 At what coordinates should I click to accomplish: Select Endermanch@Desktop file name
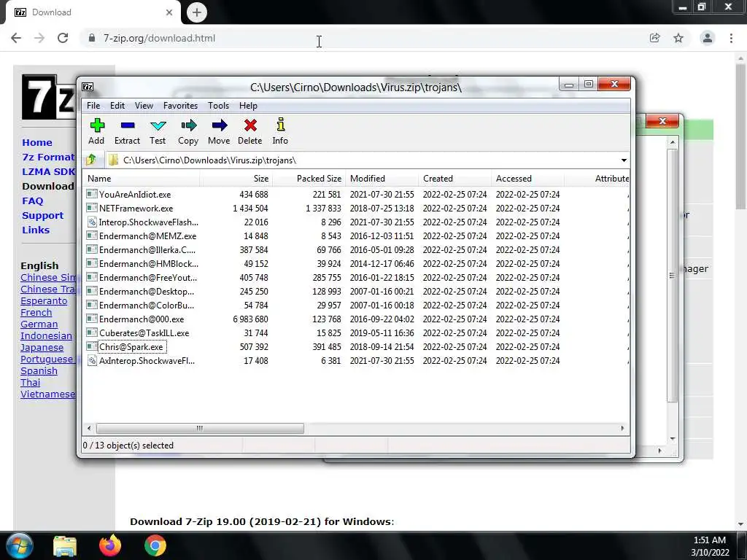(146, 291)
